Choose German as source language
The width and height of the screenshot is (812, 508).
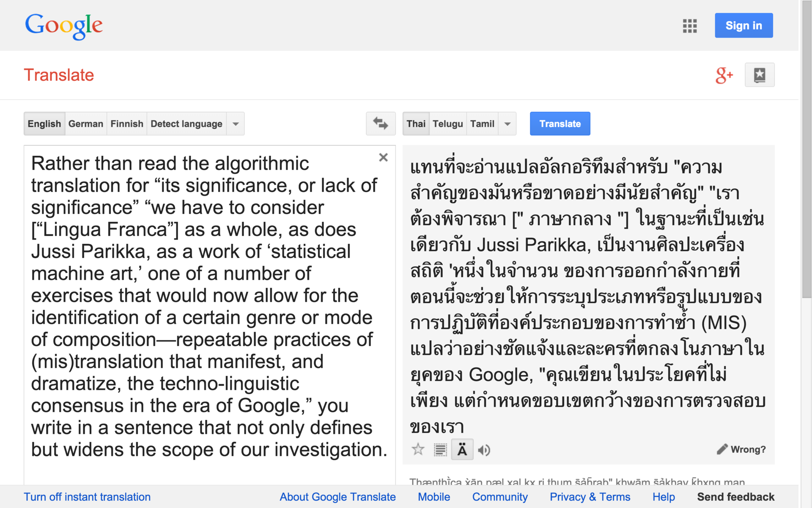[x=85, y=124]
